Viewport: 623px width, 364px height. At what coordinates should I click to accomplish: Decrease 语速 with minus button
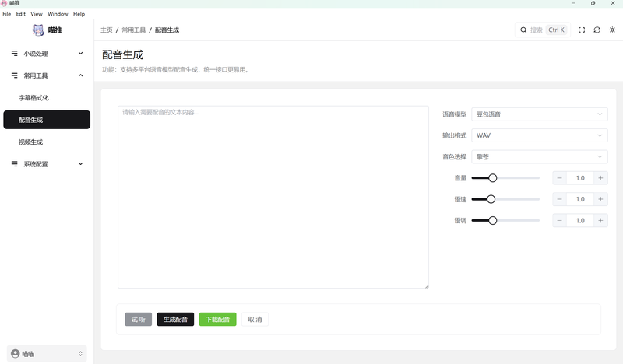pos(559,199)
